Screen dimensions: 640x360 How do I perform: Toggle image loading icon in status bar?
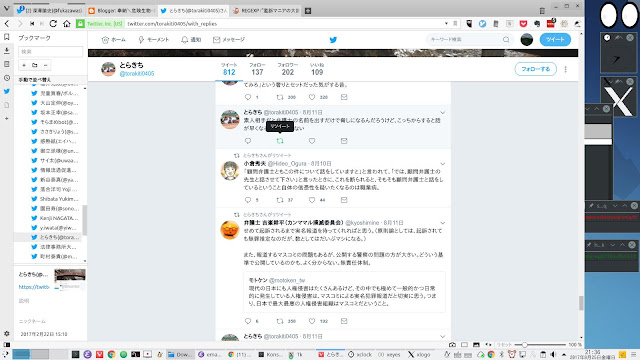pos(476,345)
